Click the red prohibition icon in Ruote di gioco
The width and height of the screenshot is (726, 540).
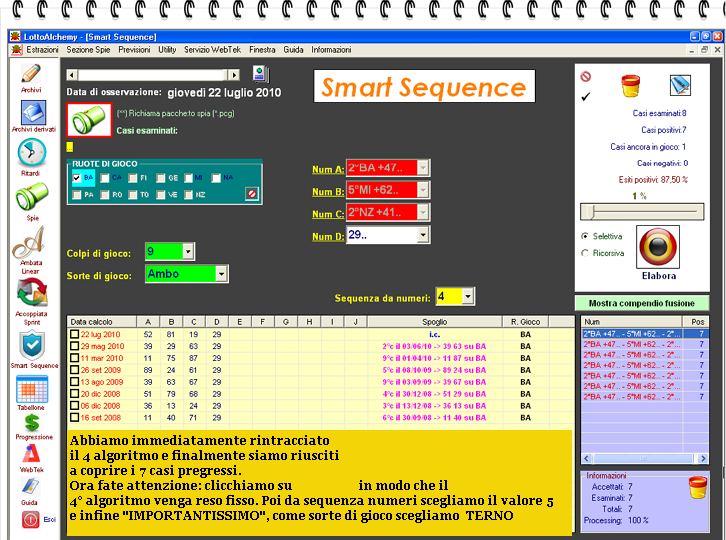(252, 194)
